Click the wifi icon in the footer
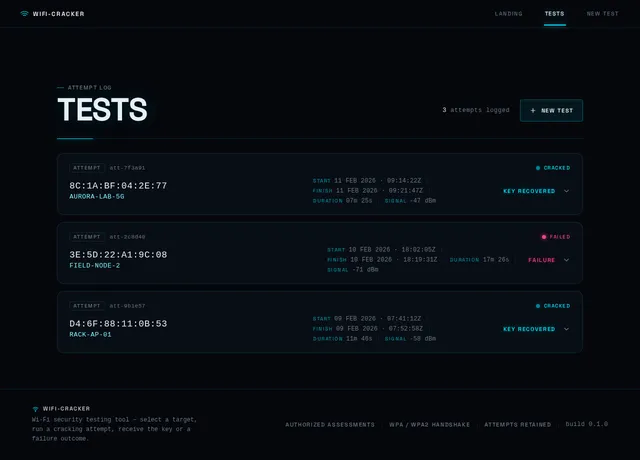Viewport: 640px width, 460px height. pos(36,409)
